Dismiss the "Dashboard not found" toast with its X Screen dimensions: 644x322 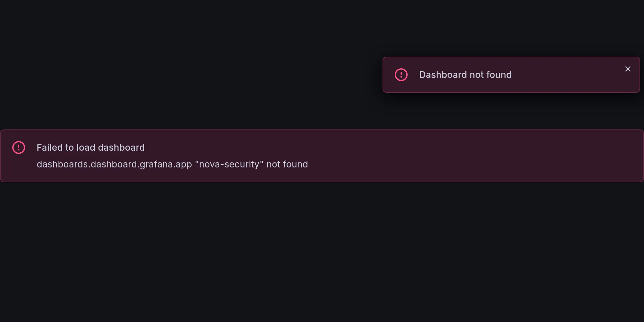(x=628, y=69)
